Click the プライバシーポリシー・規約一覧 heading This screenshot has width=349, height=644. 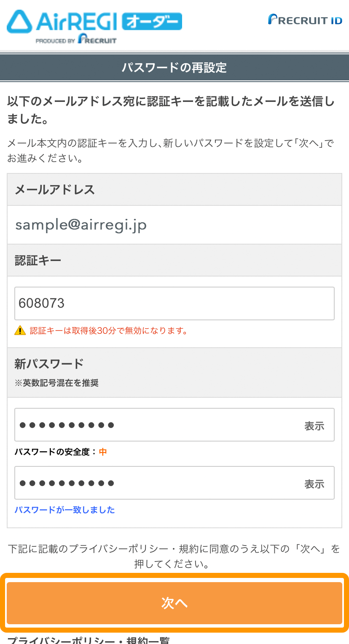[89, 640]
